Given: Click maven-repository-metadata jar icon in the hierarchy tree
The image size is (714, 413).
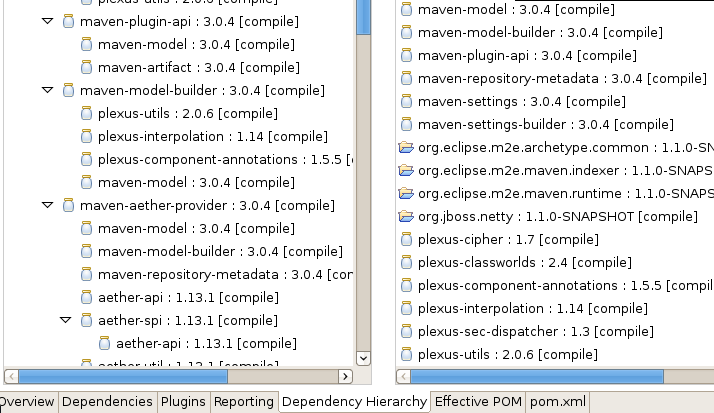Looking at the screenshot, I should (x=87, y=274).
